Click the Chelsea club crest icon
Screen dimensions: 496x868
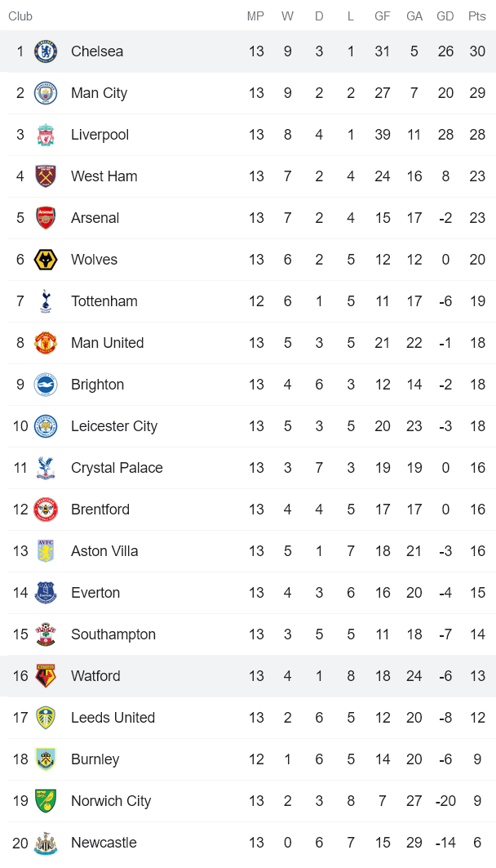46,51
